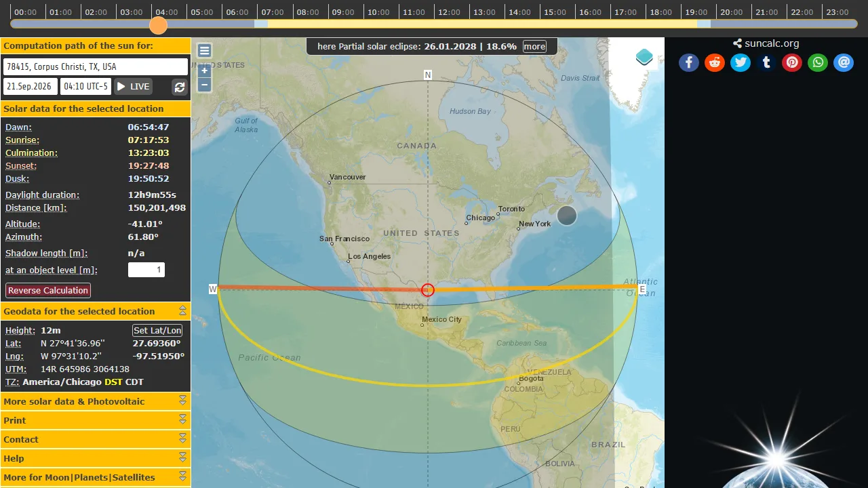This screenshot has width=868, height=488.
Task: Click the 18:00 mark on timeline
Action: pos(660,12)
